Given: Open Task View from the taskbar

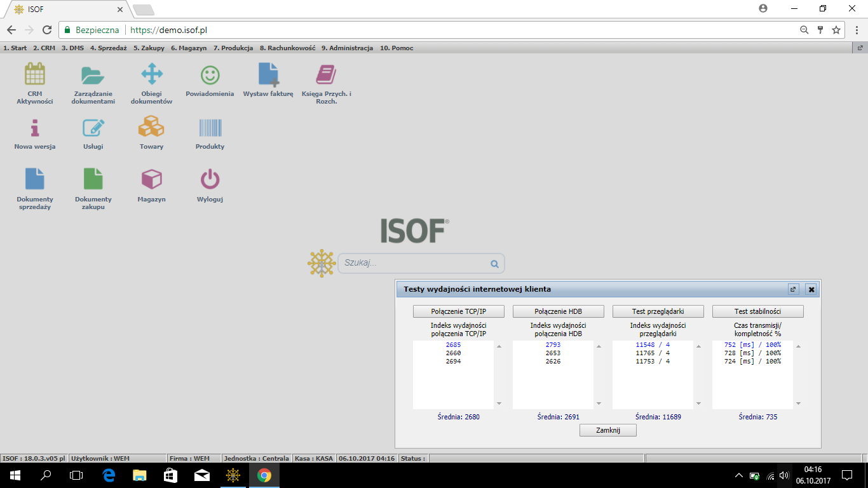Looking at the screenshot, I should pyautogui.click(x=76, y=475).
